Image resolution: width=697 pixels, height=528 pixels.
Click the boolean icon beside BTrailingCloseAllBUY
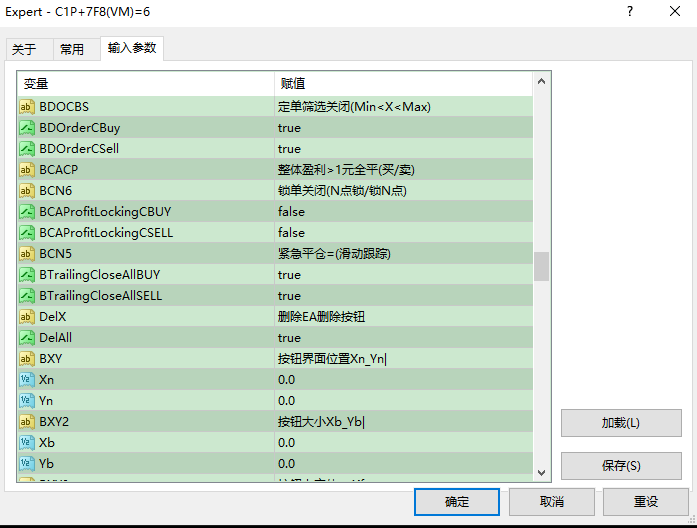click(x=27, y=275)
